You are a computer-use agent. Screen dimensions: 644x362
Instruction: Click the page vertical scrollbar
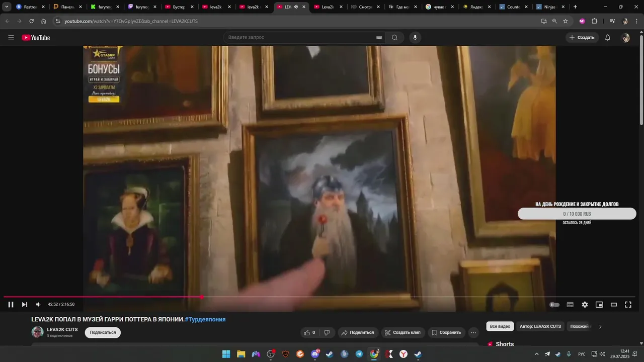[641, 80]
